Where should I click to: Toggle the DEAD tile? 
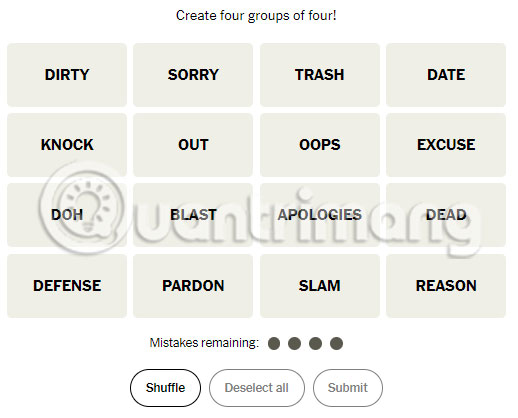(446, 215)
